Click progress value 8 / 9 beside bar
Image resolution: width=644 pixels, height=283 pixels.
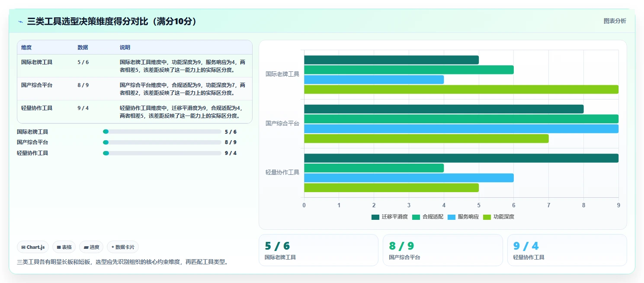click(231, 142)
